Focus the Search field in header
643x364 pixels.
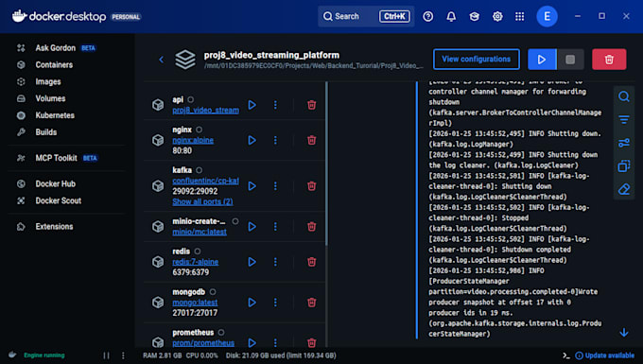point(366,16)
